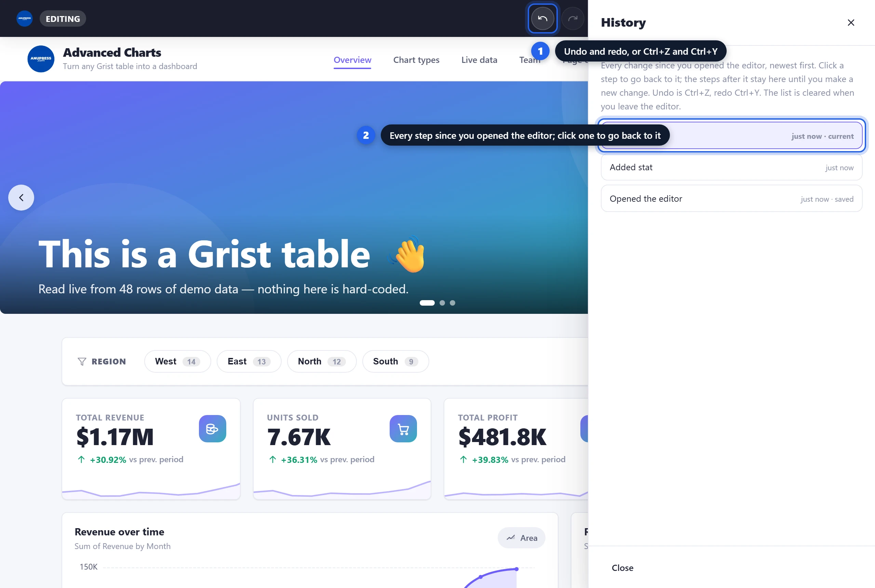Toggle the North region filter chip

tap(322, 361)
